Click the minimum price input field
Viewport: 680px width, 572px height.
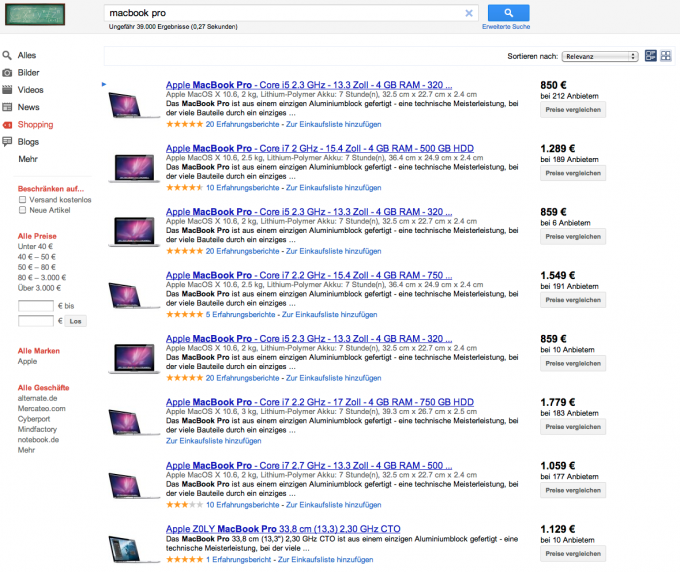[36, 305]
